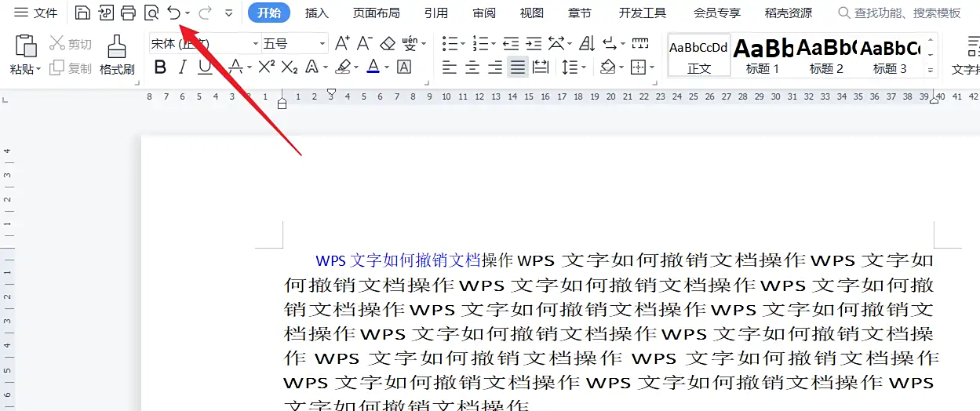Image resolution: width=980 pixels, height=411 pixels.
Task: Toggle Strikethrough formatting
Action: [x=234, y=67]
